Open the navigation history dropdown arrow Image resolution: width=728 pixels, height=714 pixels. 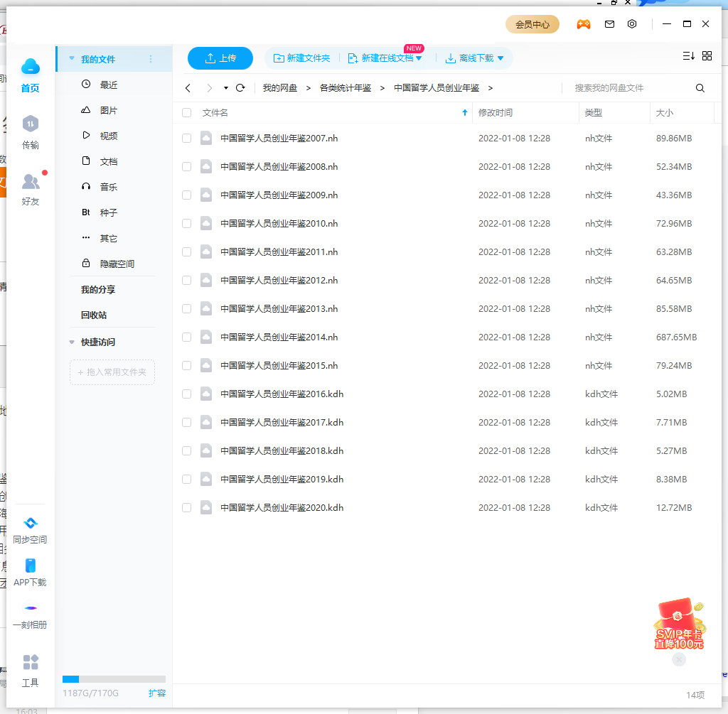(x=226, y=88)
